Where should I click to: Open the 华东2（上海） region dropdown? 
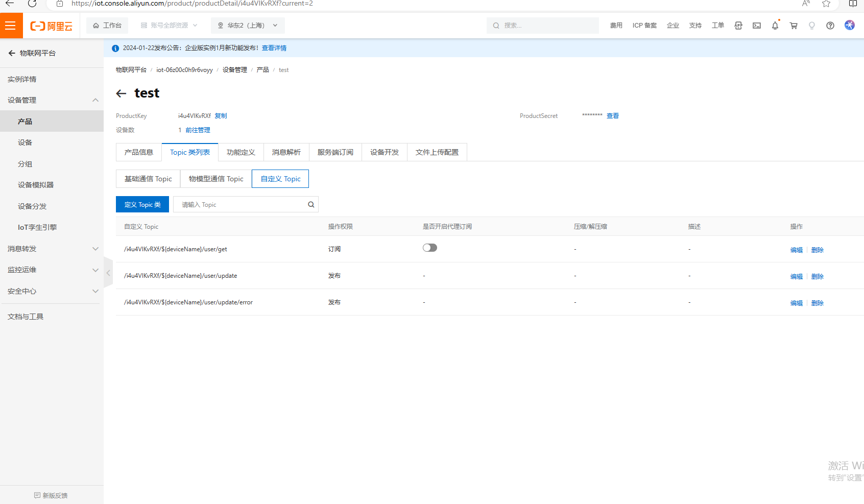pos(248,26)
